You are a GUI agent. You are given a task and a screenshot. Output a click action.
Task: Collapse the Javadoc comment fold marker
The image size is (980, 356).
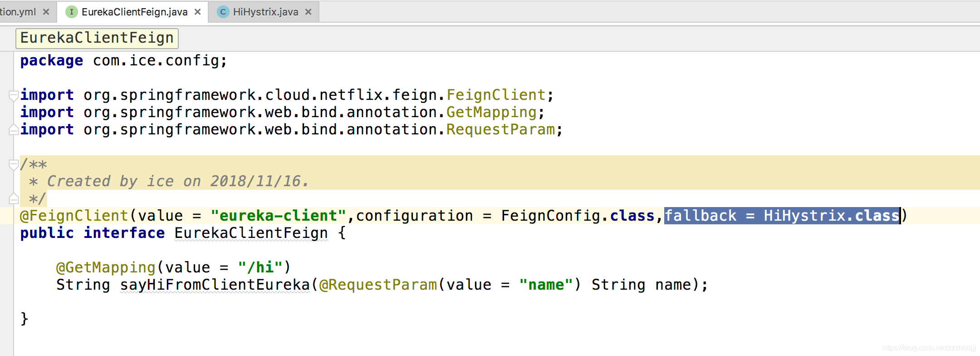14,164
